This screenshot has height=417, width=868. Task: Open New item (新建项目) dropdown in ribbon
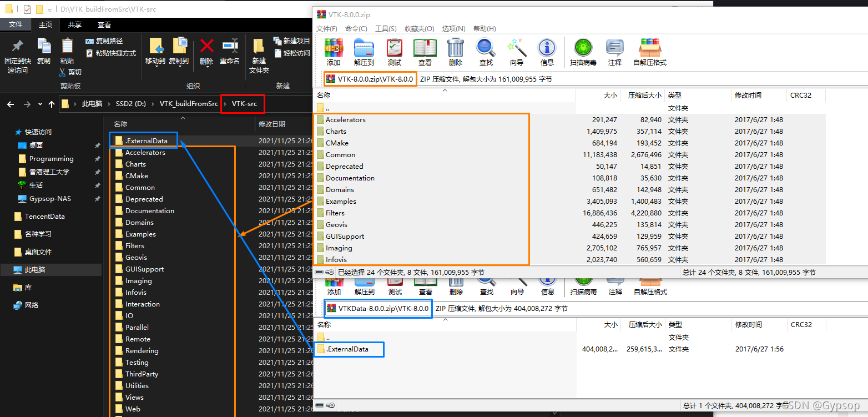coord(292,41)
